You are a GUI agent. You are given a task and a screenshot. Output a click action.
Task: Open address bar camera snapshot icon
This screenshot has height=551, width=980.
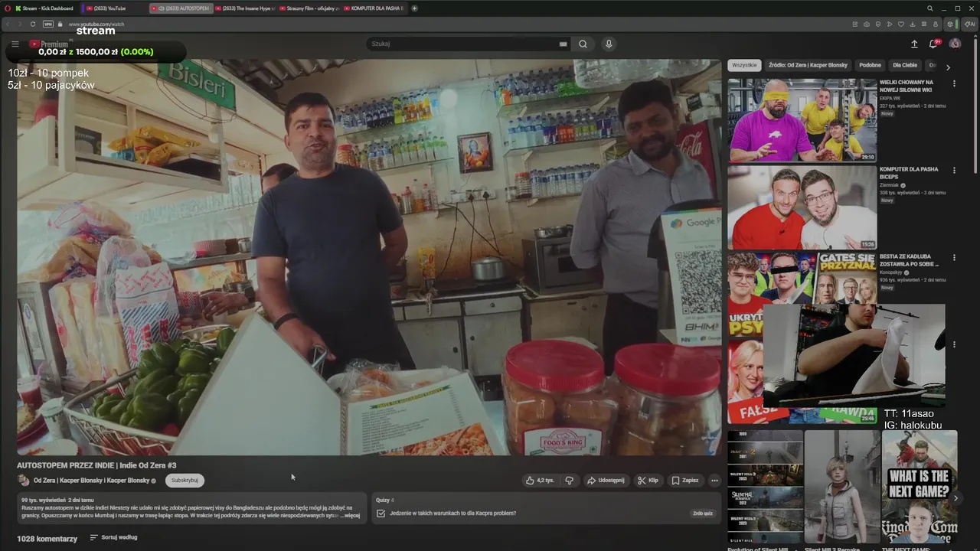[x=866, y=24]
